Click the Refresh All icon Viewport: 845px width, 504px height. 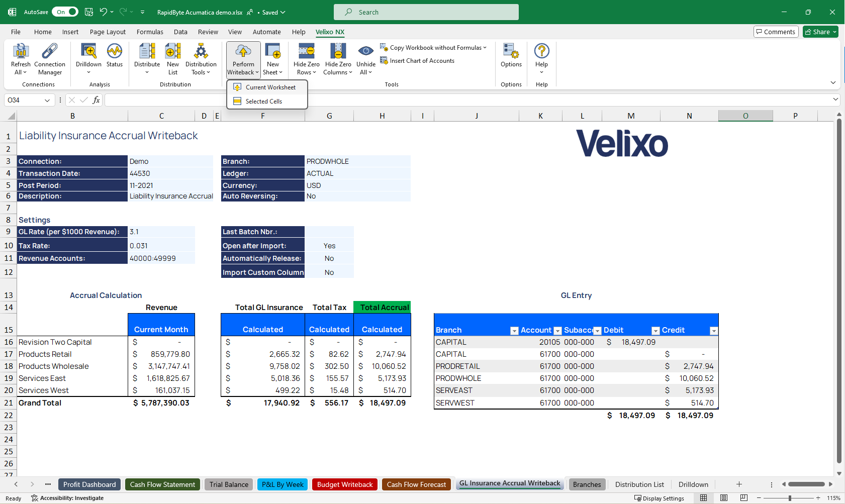[21, 51]
